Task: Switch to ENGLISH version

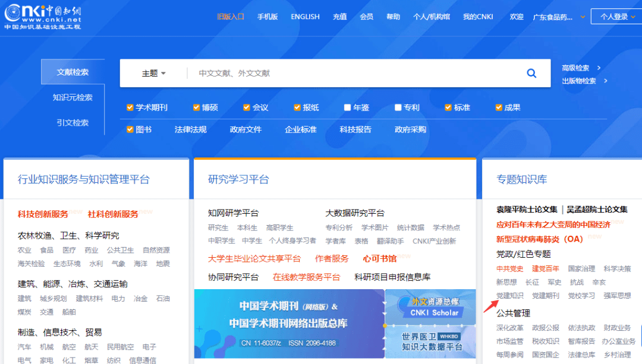Action: click(305, 17)
